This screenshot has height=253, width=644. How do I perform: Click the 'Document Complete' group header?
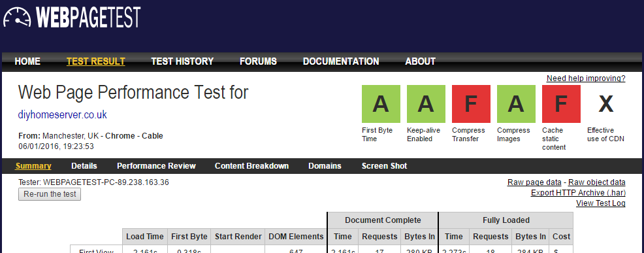click(383, 220)
